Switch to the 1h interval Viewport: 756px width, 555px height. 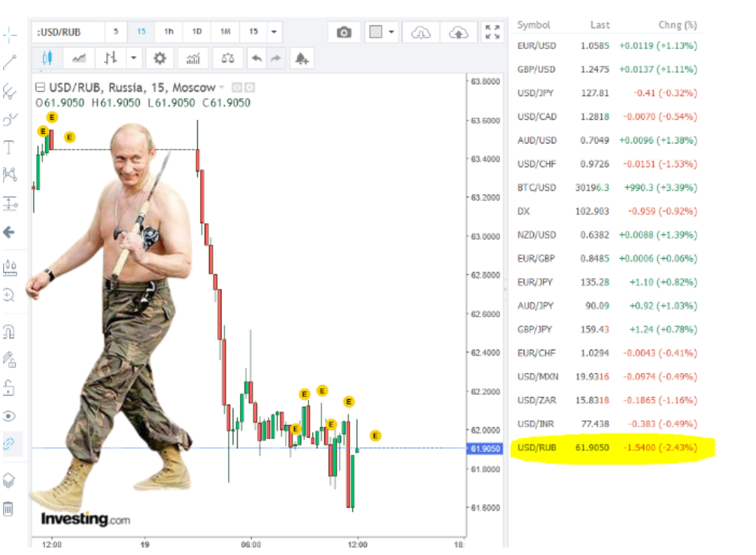click(169, 32)
